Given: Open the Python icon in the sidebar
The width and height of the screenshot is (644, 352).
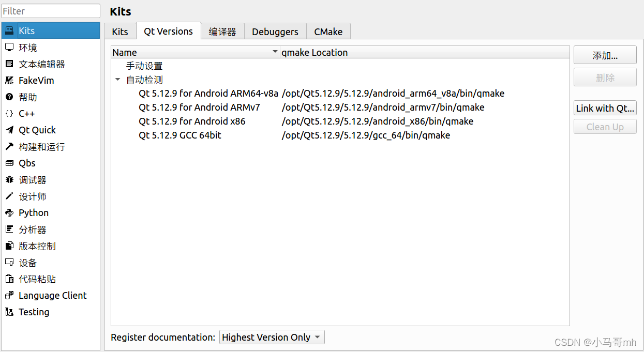Looking at the screenshot, I should [9, 213].
